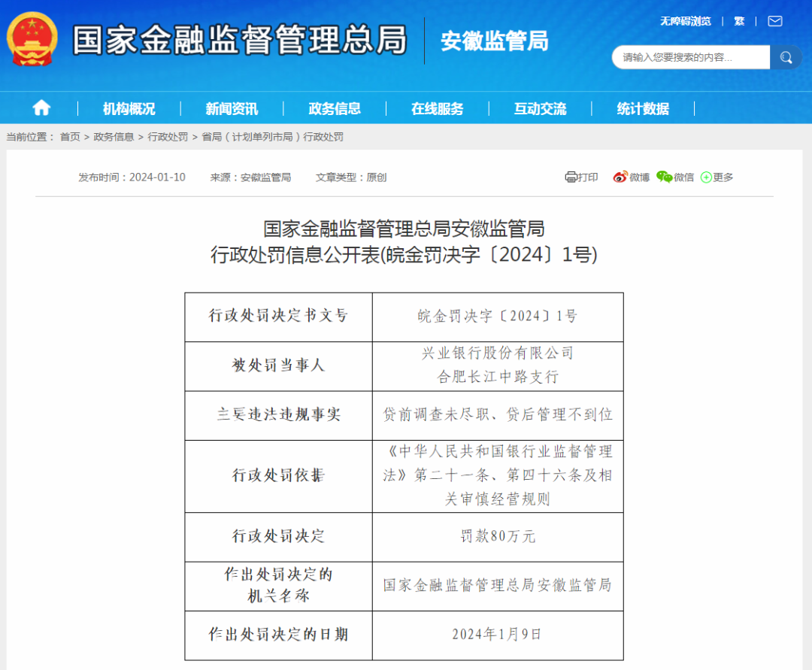Click the national emblem logo
Screen dimensions: 812x670
(x=32, y=39)
